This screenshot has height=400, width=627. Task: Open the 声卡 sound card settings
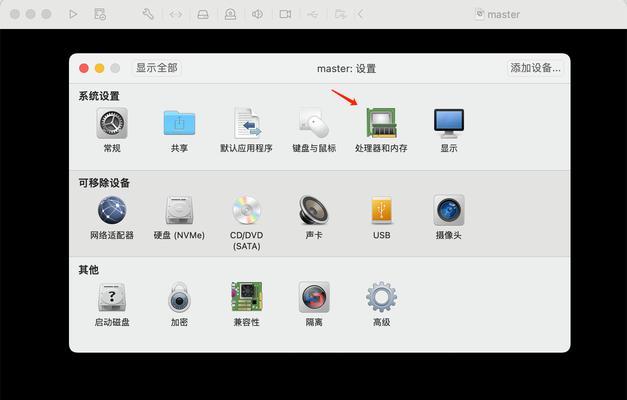click(314, 210)
